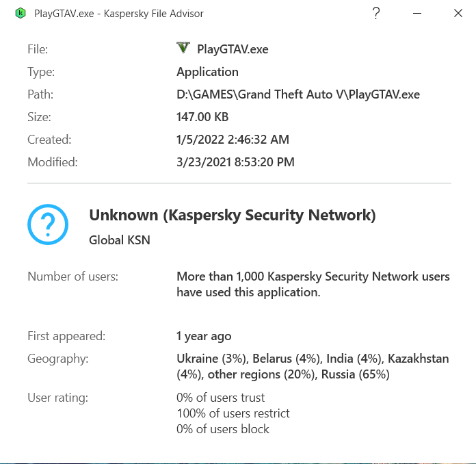Click the 0% of users trust line

pos(221,398)
